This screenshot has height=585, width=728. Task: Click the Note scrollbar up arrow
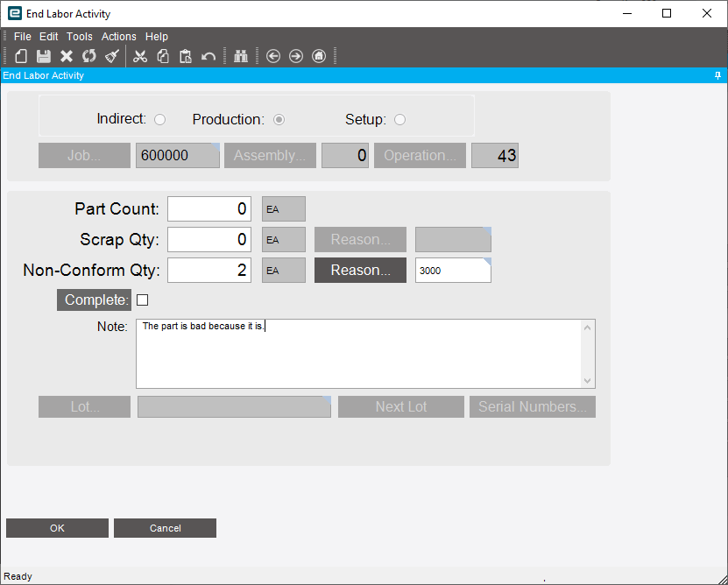pyautogui.click(x=587, y=328)
